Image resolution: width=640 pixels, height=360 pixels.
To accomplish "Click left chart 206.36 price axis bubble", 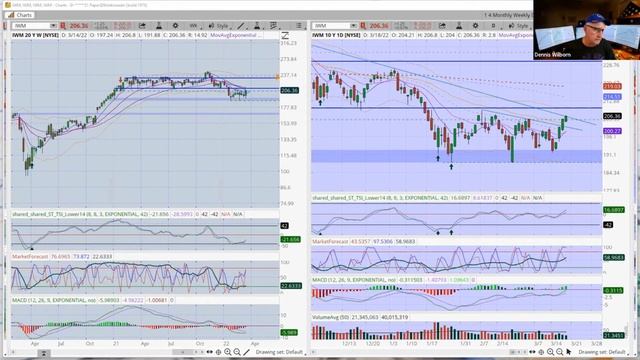I will (289, 90).
